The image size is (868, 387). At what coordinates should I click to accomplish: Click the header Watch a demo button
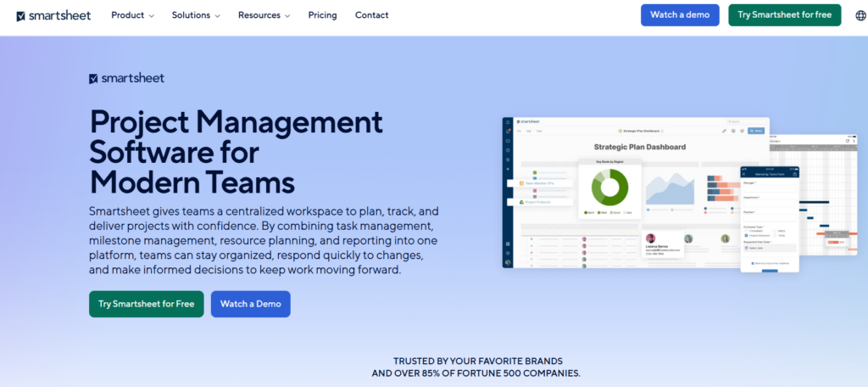(x=680, y=15)
